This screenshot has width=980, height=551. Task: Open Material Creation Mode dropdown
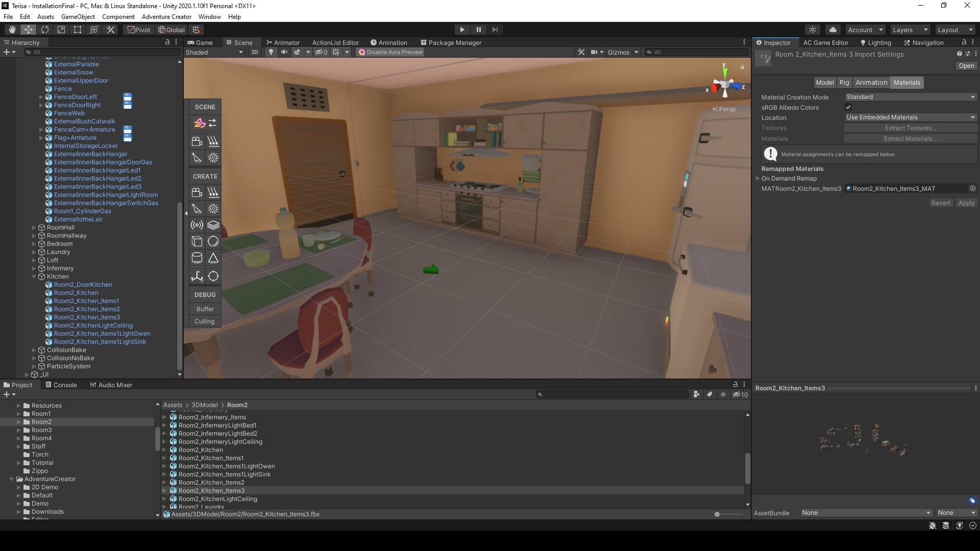[911, 97]
